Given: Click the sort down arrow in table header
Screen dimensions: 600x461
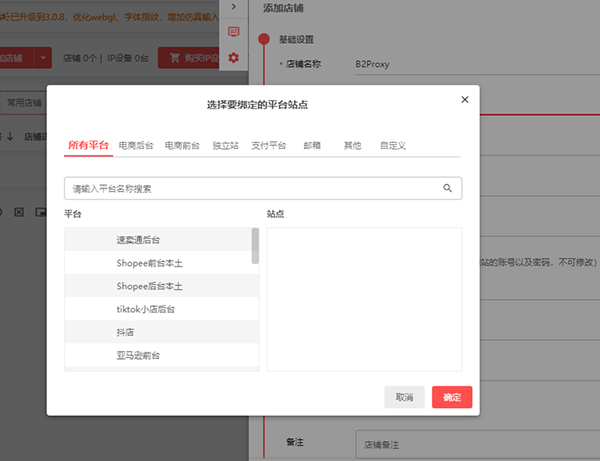Looking at the screenshot, I should [x=10, y=136].
